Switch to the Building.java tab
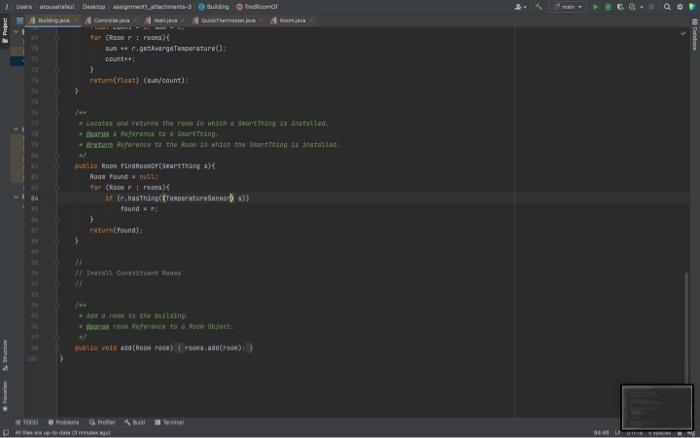This screenshot has width=700, height=438. coord(54,21)
